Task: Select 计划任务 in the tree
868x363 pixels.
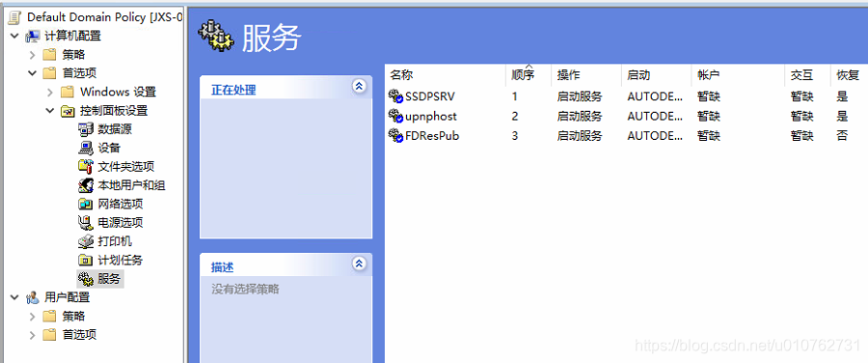Action: (121, 260)
